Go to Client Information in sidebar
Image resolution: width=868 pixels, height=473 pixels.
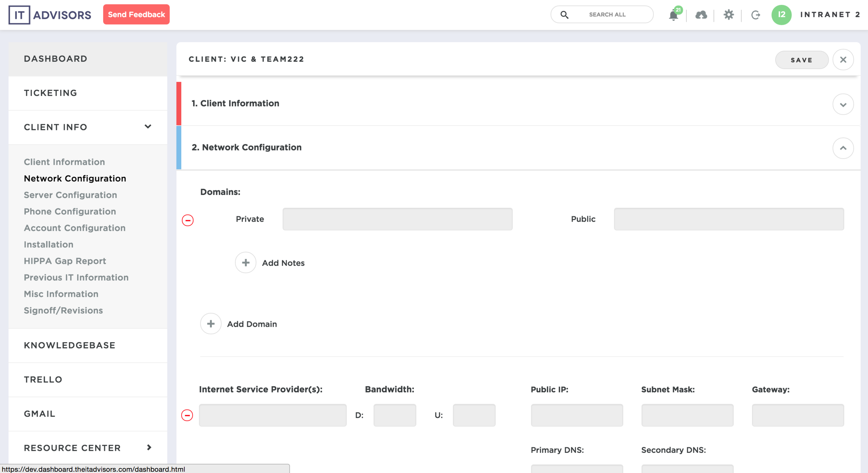64,162
